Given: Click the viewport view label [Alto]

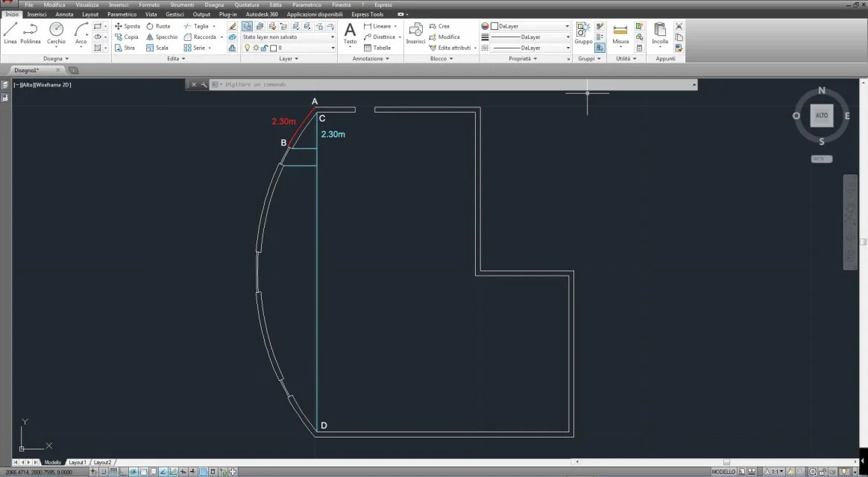Looking at the screenshot, I should pos(27,85).
